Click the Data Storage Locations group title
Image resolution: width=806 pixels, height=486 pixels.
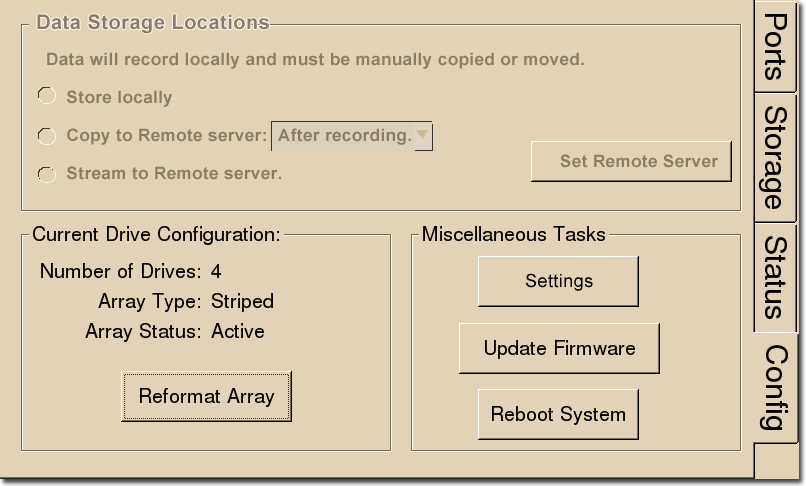pos(153,22)
